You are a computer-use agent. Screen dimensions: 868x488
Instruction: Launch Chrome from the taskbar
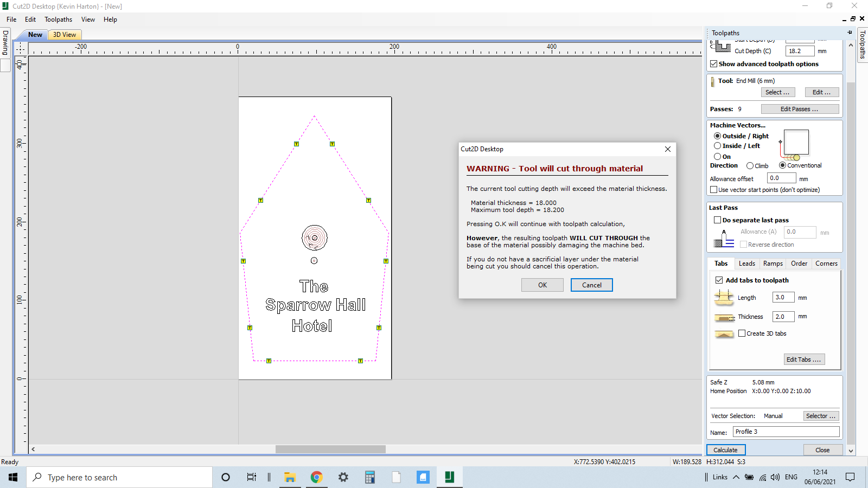316,477
